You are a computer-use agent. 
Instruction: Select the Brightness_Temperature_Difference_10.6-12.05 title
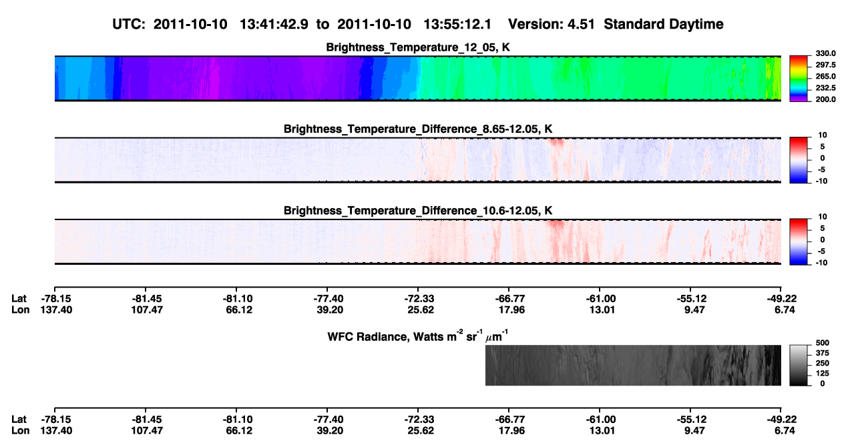point(418,211)
